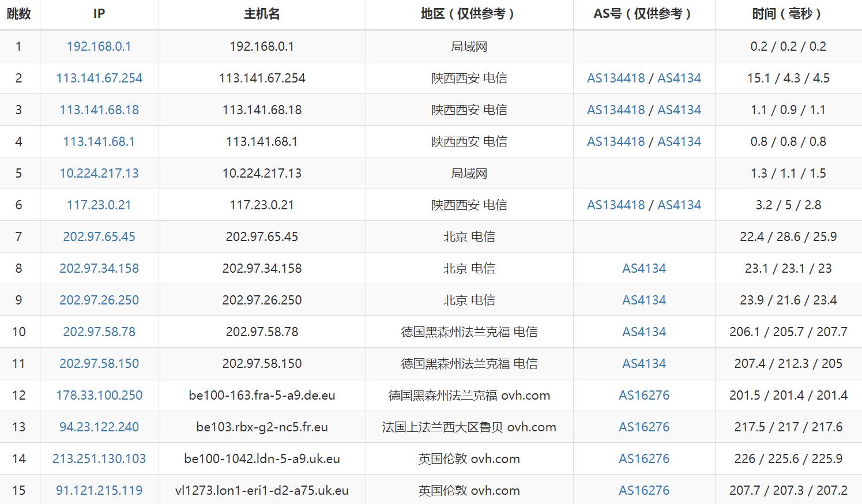Click AS4134 in the 202.97.58.150 row
This screenshot has width=862, height=504.
pyautogui.click(x=644, y=363)
